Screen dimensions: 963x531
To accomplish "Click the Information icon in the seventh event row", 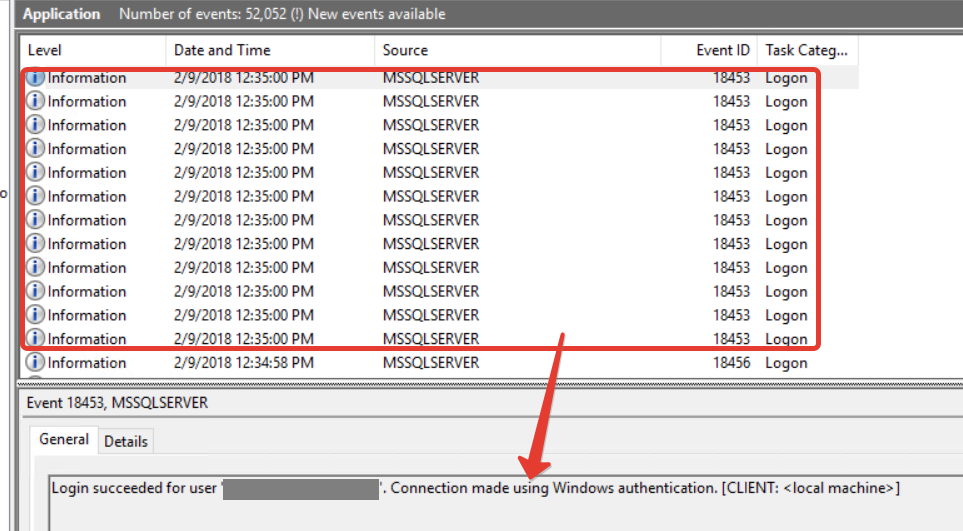I will point(36,220).
